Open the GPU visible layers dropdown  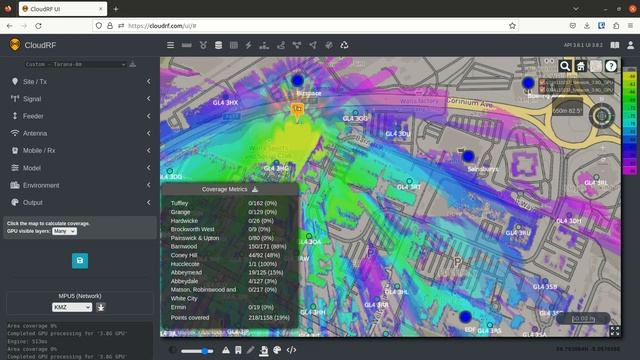(x=64, y=231)
